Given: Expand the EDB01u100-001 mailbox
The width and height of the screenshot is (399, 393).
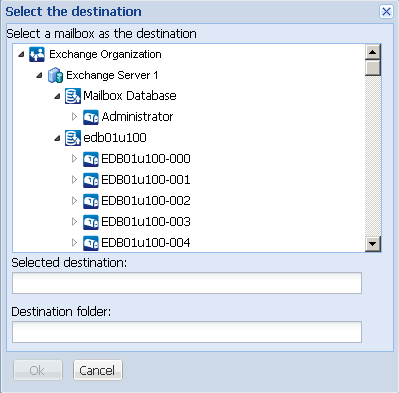Looking at the screenshot, I should [74, 180].
